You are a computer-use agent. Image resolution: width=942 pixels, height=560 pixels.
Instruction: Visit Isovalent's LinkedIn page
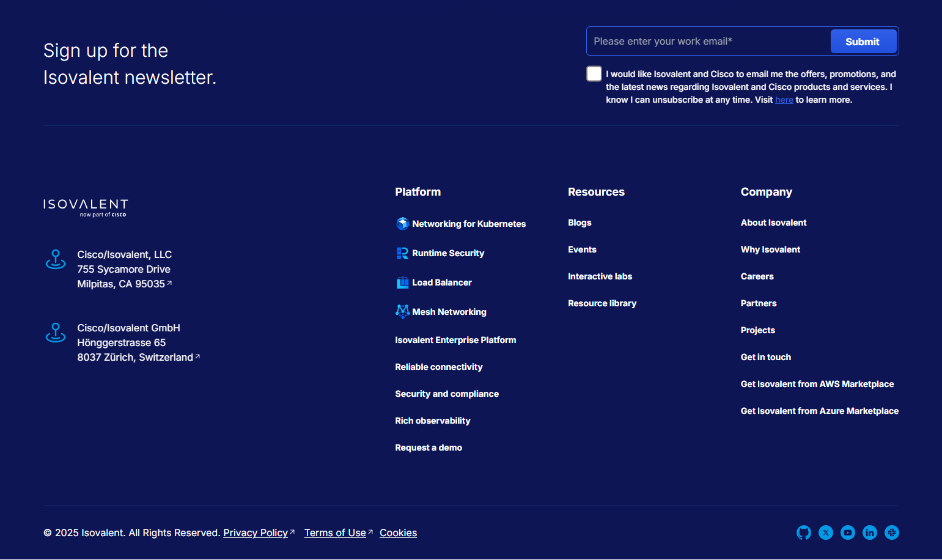tap(870, 532)
